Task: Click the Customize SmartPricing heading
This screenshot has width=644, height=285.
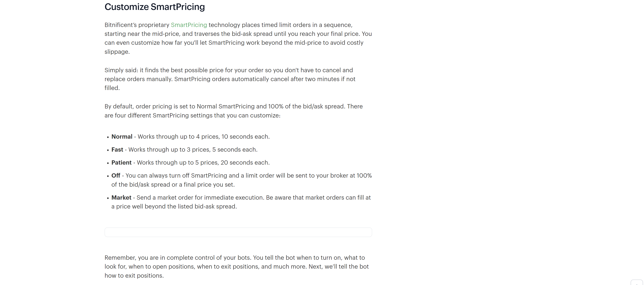Action: 154,7
